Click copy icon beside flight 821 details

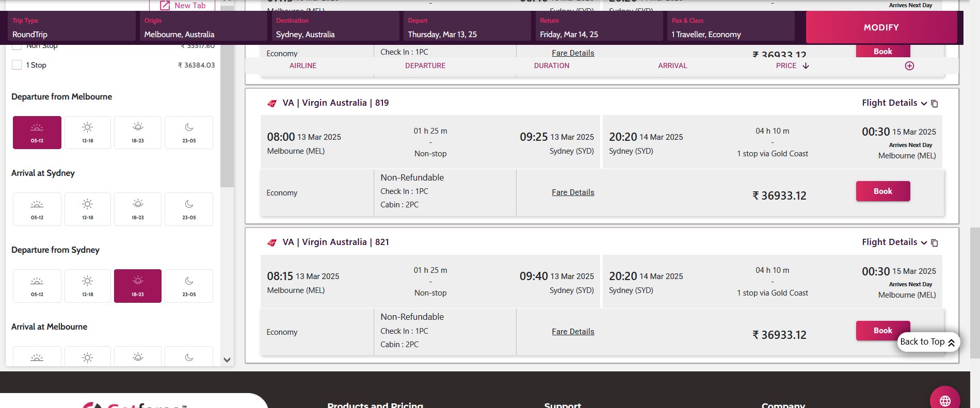pos(934,243)
